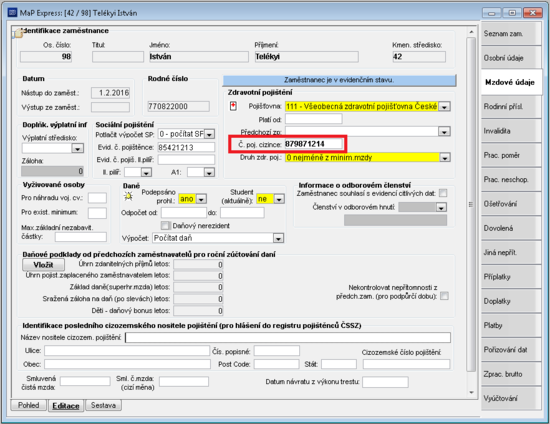This screenshot has width=550, height=424.
Task: Click the Odpočet od field
Action: pos(184,213)
